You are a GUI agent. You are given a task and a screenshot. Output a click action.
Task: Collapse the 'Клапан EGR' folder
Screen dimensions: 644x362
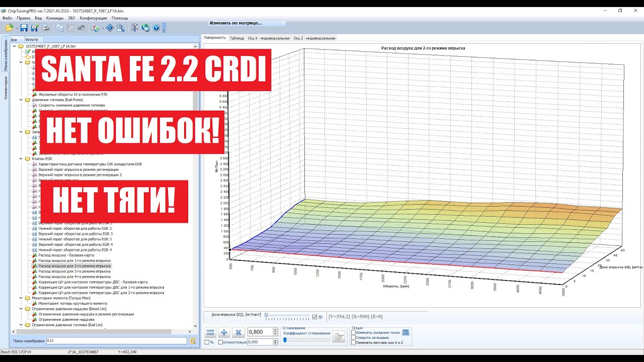(x=21, y=158)
